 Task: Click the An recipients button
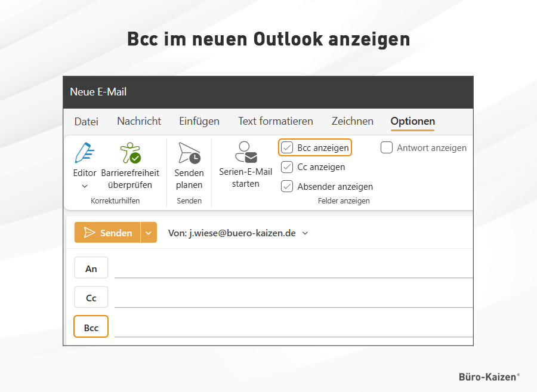91,268
